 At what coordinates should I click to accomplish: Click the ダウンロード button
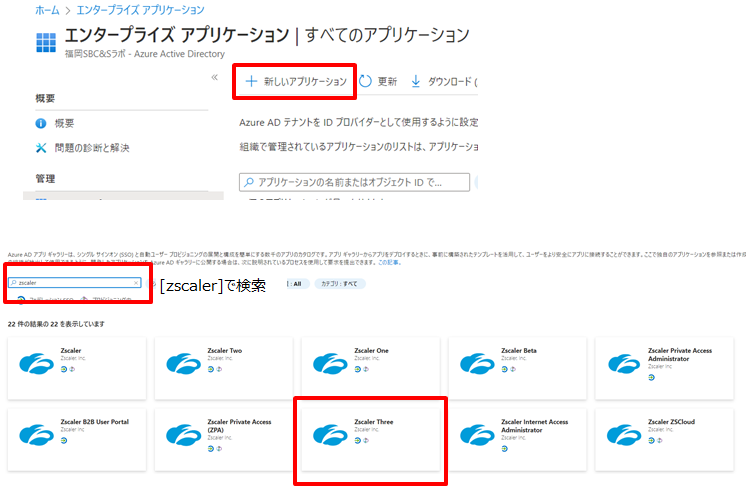(444, 81)
